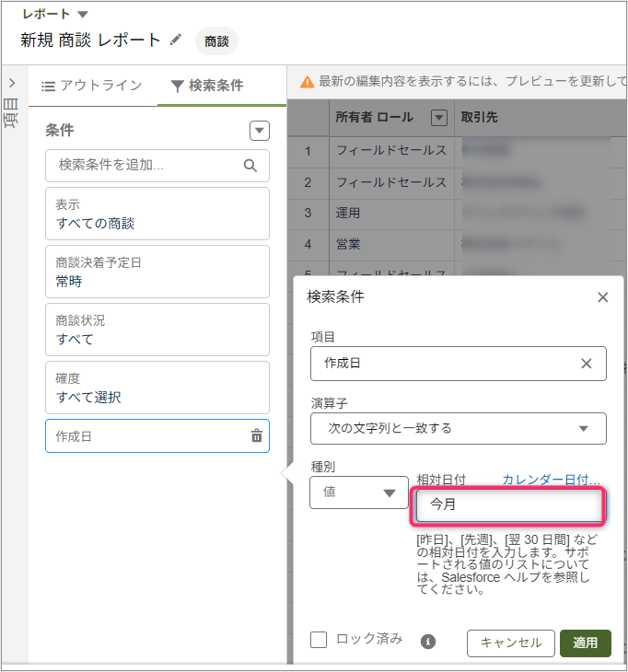
Task: Click the search magnifier in filter box
Action: [250, 166]
